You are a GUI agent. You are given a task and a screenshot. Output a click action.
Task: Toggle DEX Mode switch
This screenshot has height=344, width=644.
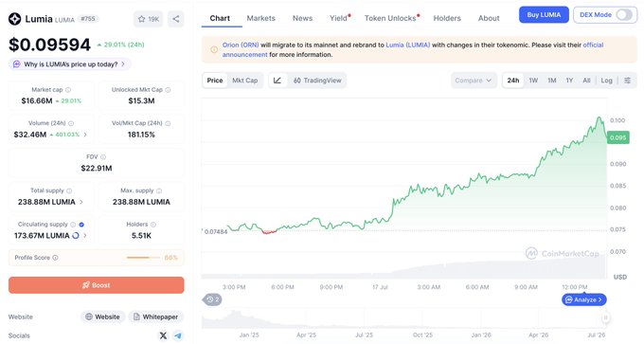[x=624, y=15]
